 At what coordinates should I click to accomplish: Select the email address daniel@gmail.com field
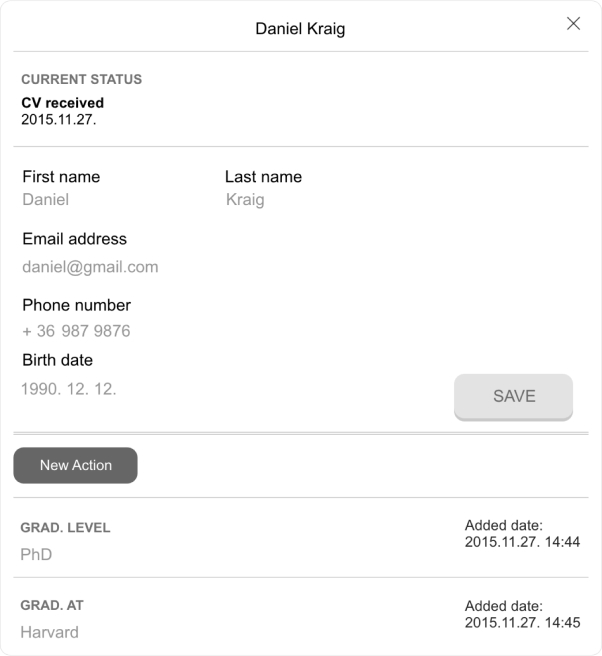pos(90,267)
